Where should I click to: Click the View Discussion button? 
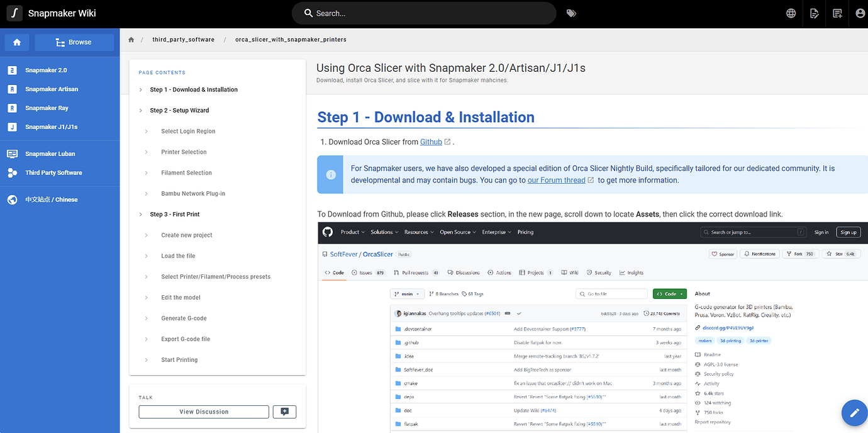(x=203, y=412)
